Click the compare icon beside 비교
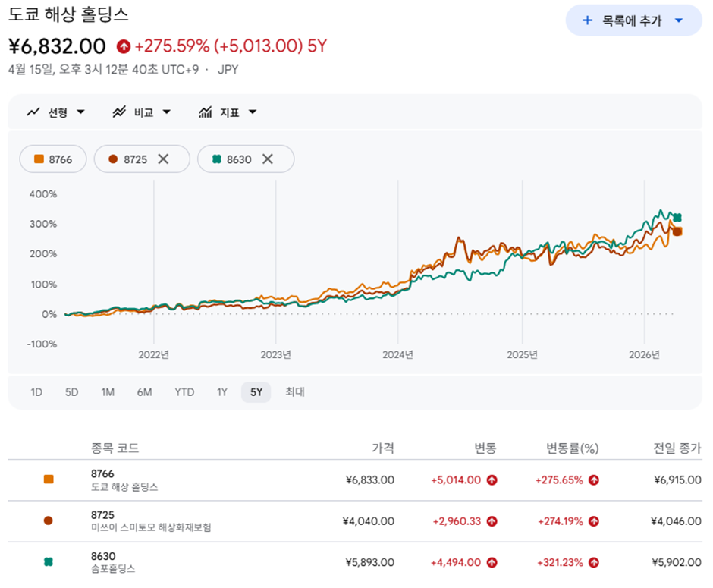 (119, 112)
